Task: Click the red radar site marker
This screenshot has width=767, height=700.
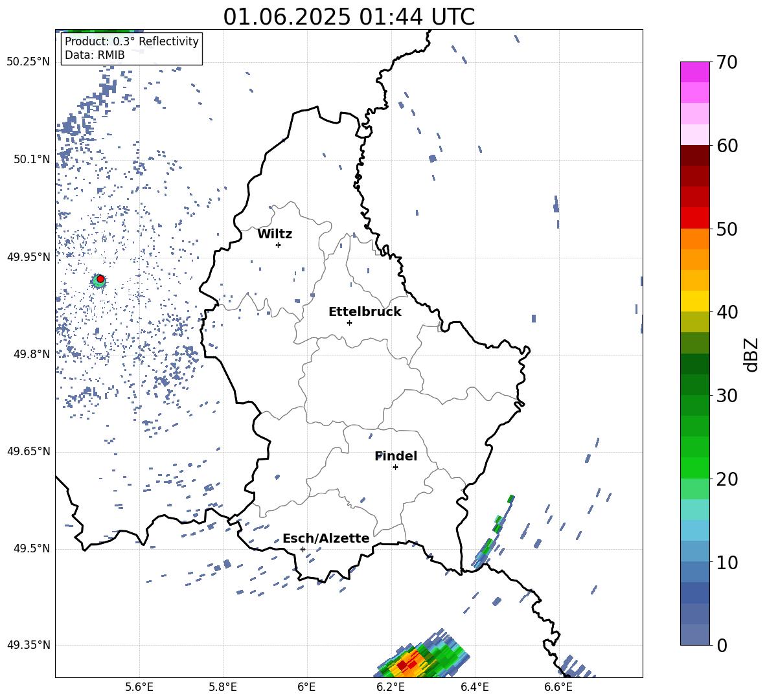Action: pos(100,279)
